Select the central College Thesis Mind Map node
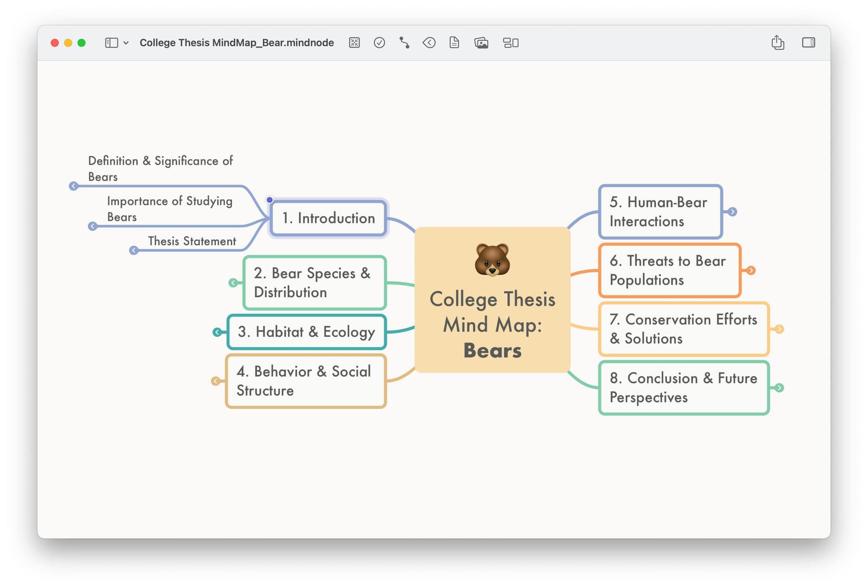This screenshot has height=588, width=868. 492,325
